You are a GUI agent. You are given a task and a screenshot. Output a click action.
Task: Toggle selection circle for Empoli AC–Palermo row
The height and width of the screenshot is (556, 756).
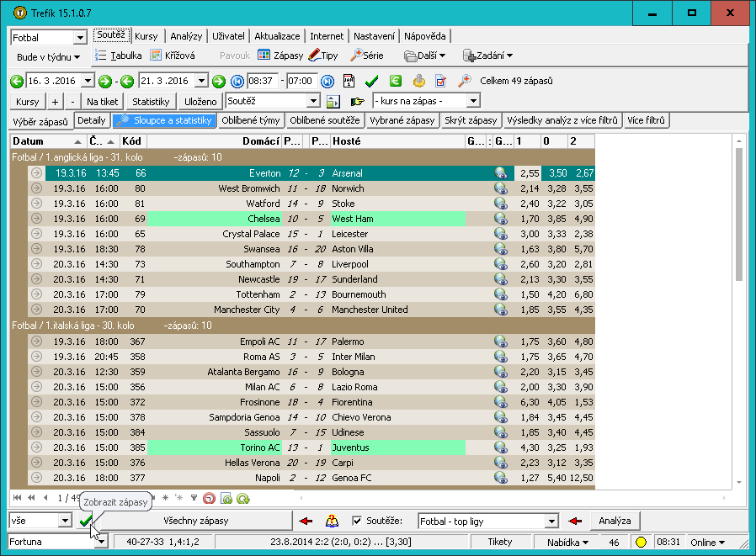tap(37, 342)
